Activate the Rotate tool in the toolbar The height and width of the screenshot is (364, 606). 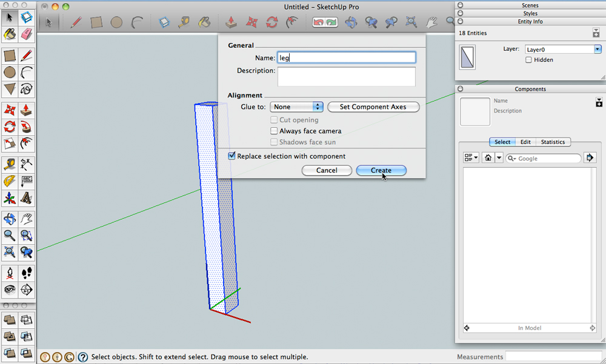(x=9, y=126)
